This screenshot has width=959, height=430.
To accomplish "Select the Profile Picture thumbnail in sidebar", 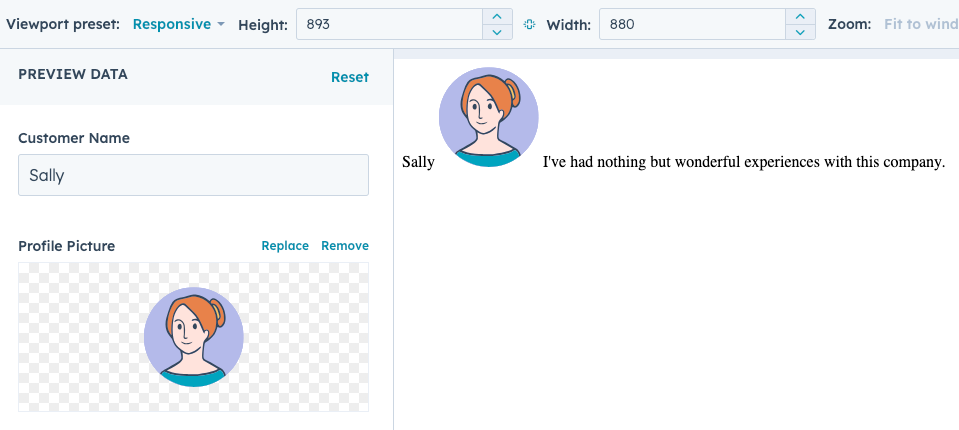I will (x=193, y=337).
